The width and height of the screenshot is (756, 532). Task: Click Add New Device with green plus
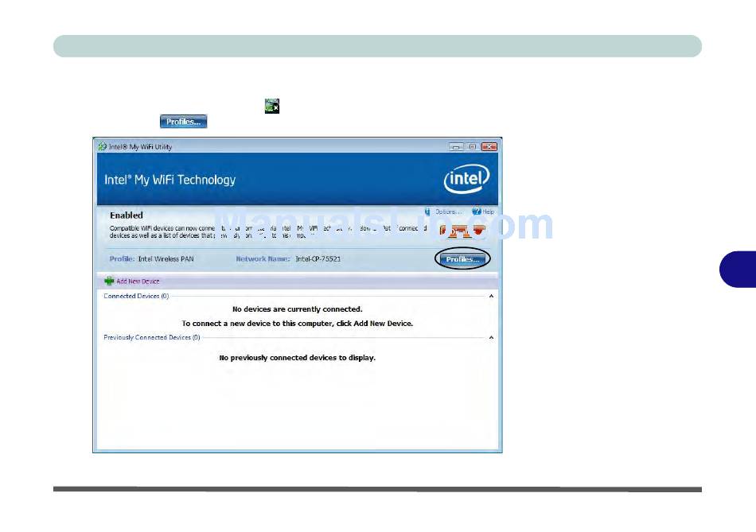pos(132,281)
